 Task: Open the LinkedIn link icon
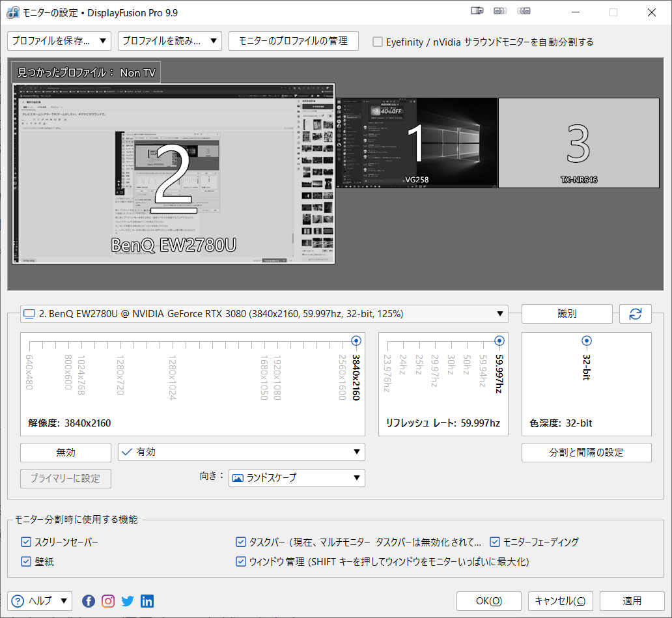pos(147,601)
